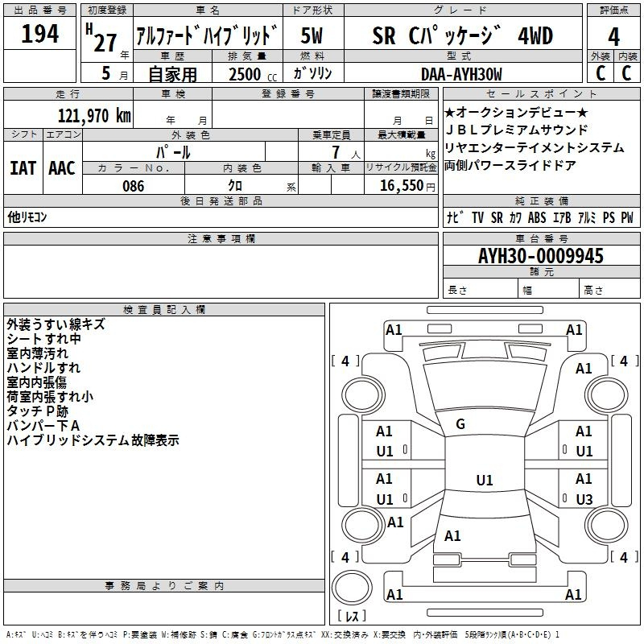Select lot number 194

pos(39,33)
